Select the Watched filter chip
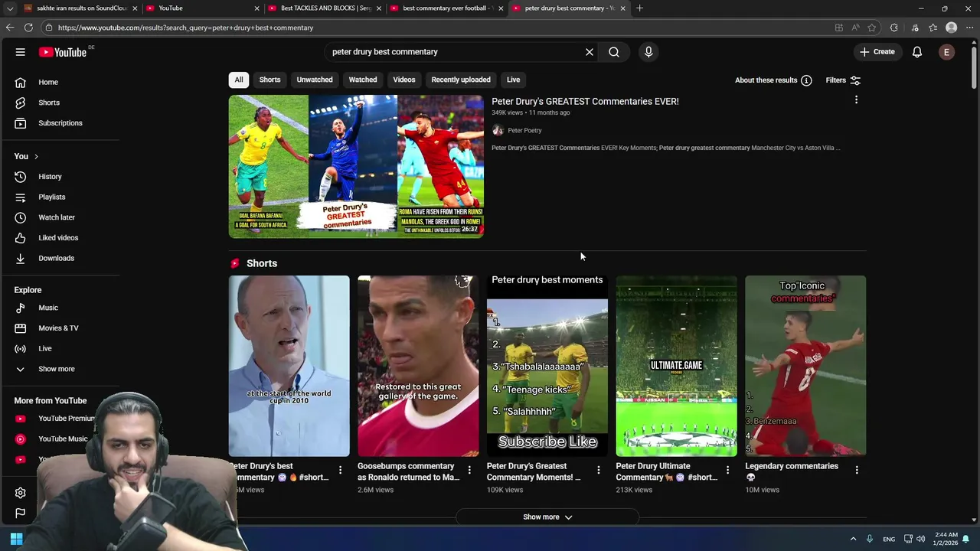The width and height of the screenshot is (980, 551). pos(363,80)
